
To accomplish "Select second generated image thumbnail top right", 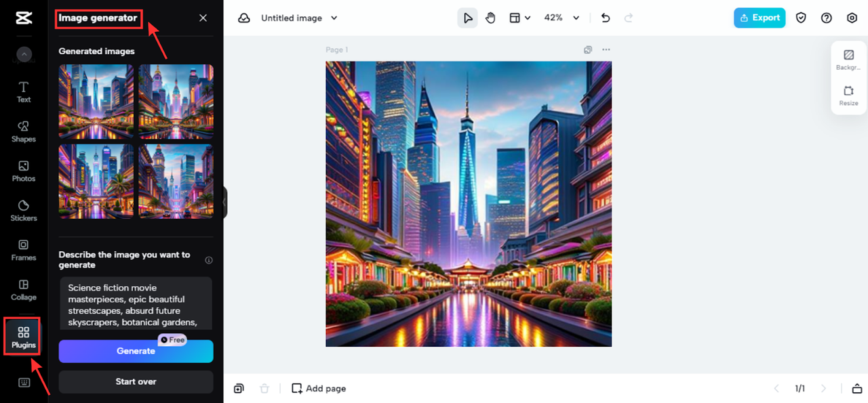I will (176, 102).
